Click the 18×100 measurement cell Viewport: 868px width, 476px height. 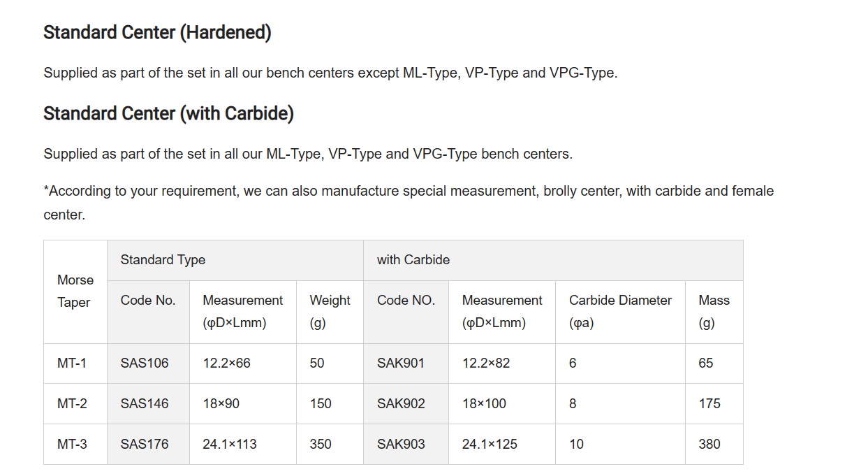pos(501,404)
